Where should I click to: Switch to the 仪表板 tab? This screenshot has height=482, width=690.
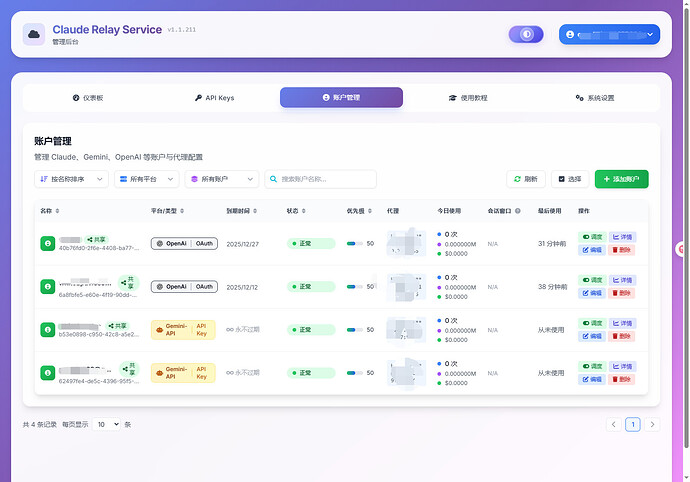[x=88, y=98]
